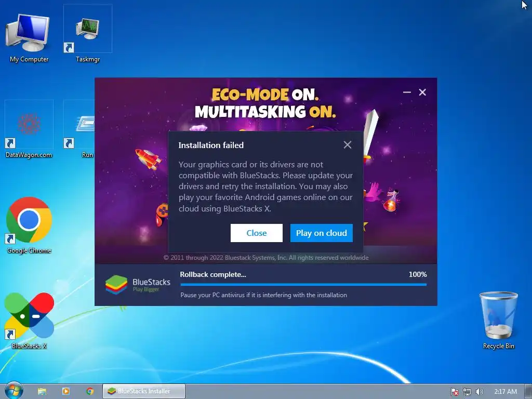This screenshot has height=399, width=532.
Task: Click the installation progress bar at 100%
Action: (303, 285)
